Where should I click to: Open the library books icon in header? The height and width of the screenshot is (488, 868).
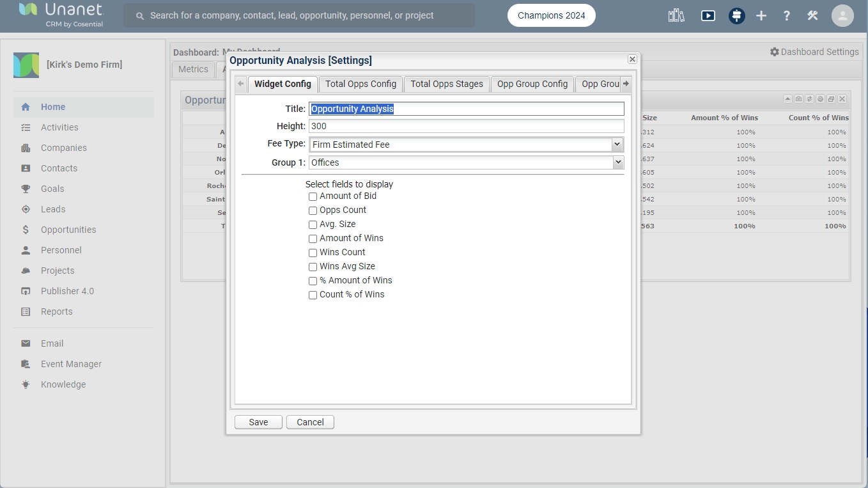(x=676, y=16)
